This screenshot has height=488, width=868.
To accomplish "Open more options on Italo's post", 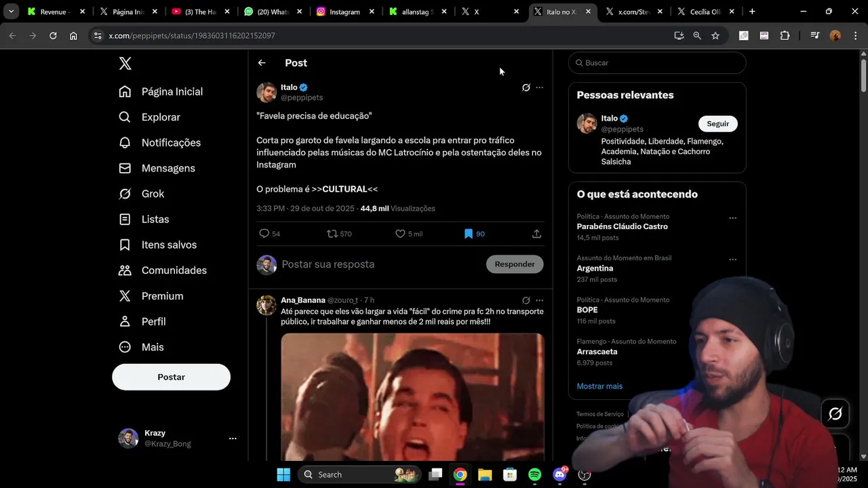I will point(540,87).
